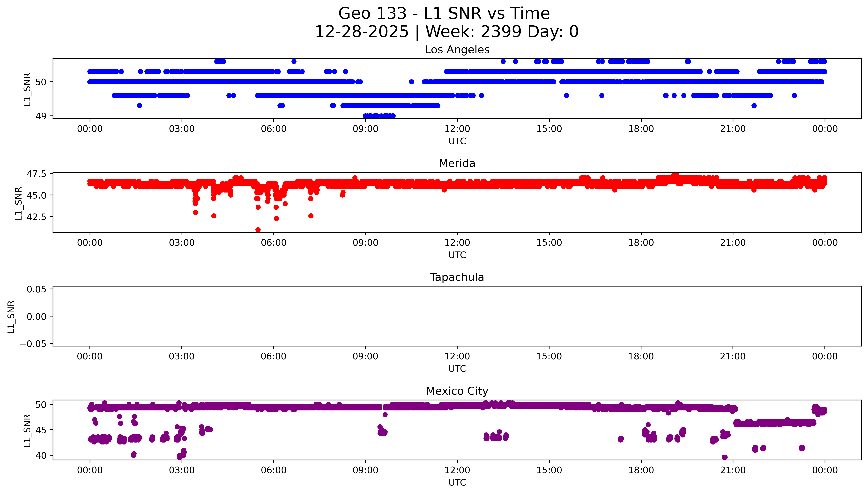Click the 47.5 y-axis tick in Merida plot
The image size is (868, 494).
36,174
